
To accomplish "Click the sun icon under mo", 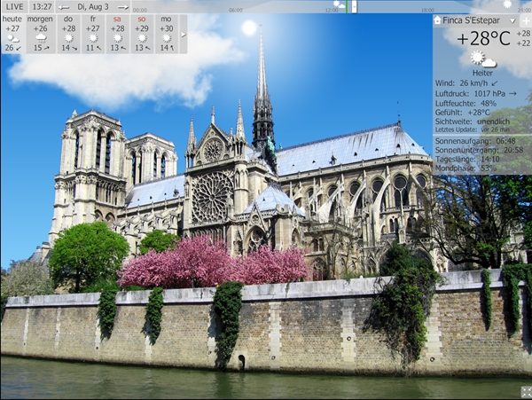I will click(x=167, y=37).
